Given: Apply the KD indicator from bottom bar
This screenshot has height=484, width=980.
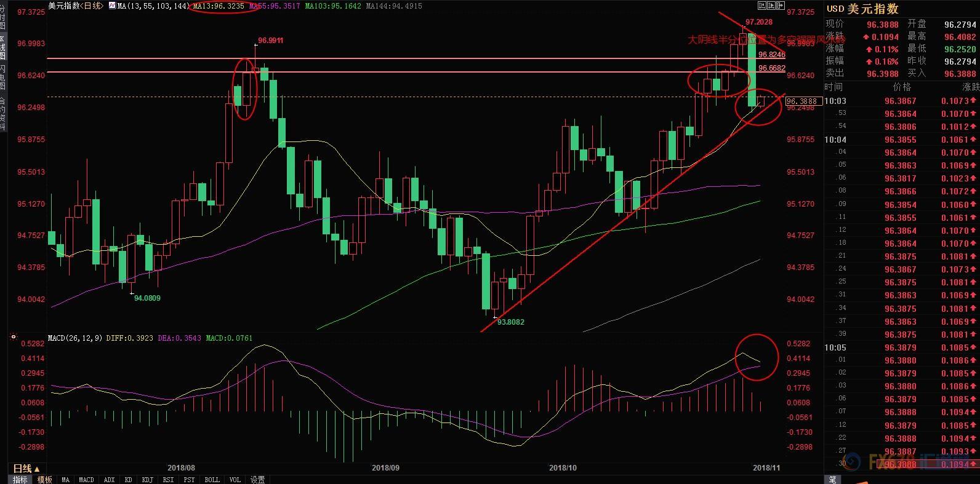Looking at the screenshot, I should tap(128, 480).
